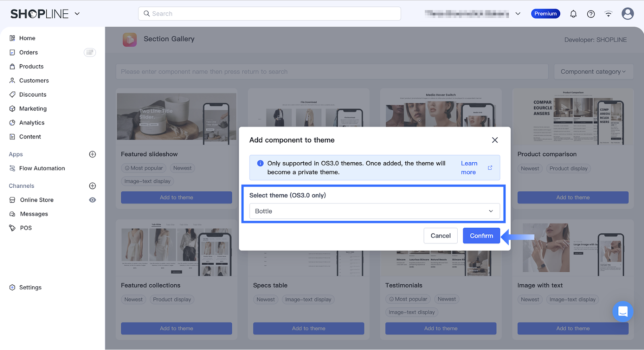Go to Discounts
Screen dimensions: 644x350
[33, 95]
